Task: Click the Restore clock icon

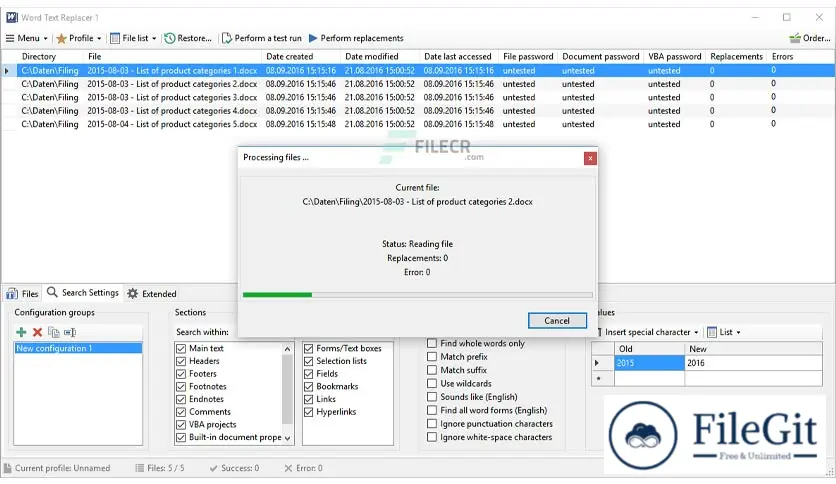Action: pyautogui.click(x=170, y=38)
